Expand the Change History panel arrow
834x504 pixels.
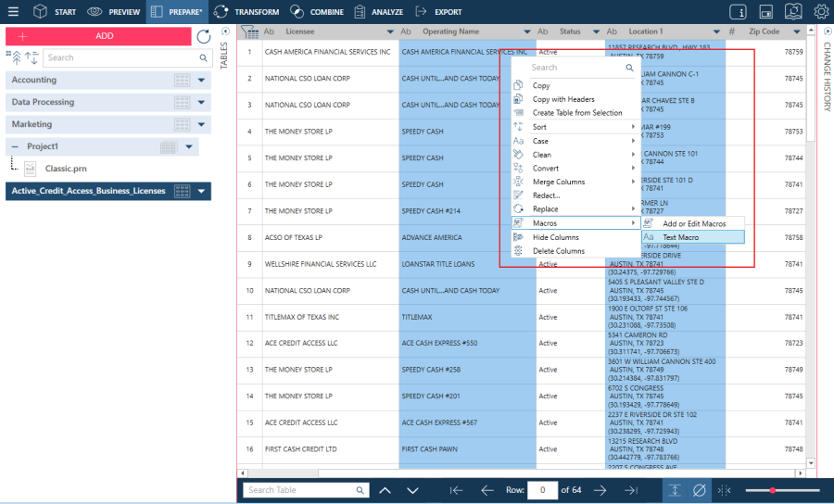pos(828,31)
